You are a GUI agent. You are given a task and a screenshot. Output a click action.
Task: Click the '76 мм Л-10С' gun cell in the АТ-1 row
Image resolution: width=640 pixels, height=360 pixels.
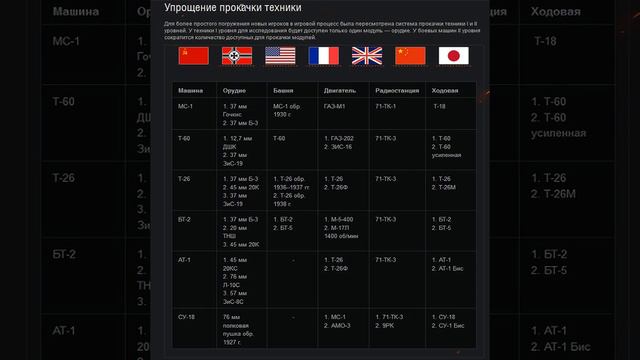[x=235, y=281]
